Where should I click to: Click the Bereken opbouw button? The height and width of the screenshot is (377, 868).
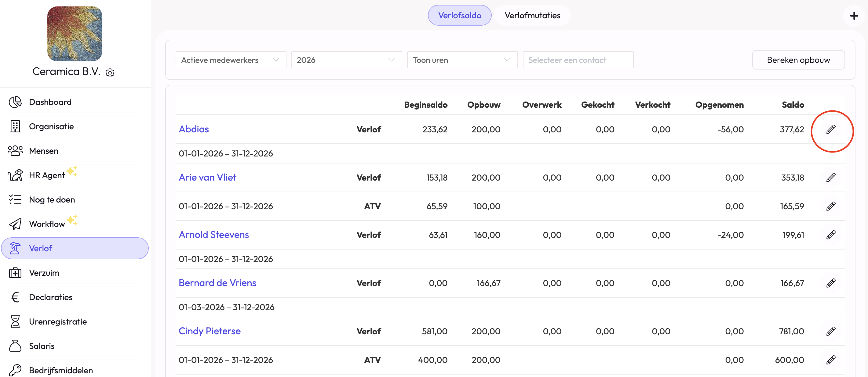click(798, 60)
